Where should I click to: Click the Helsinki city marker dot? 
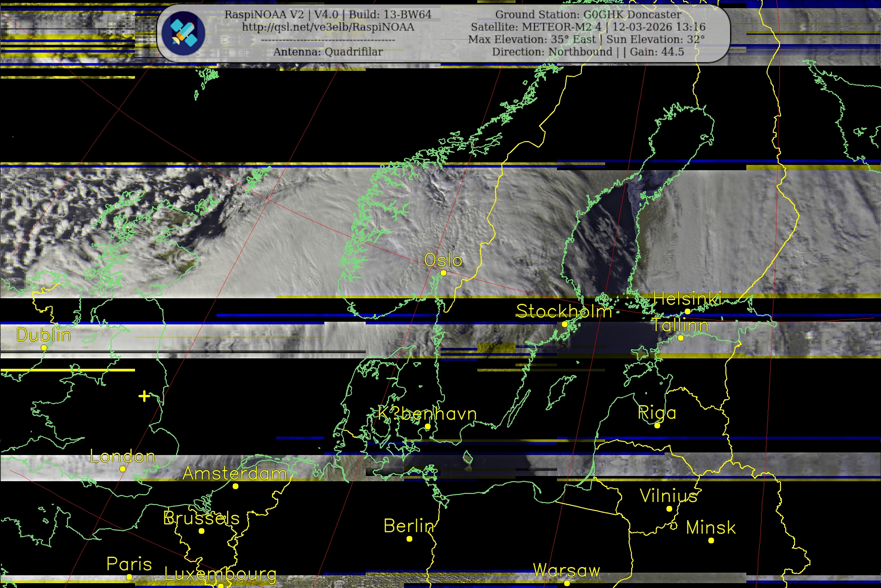pyautogui.click(x=687, y=311)
